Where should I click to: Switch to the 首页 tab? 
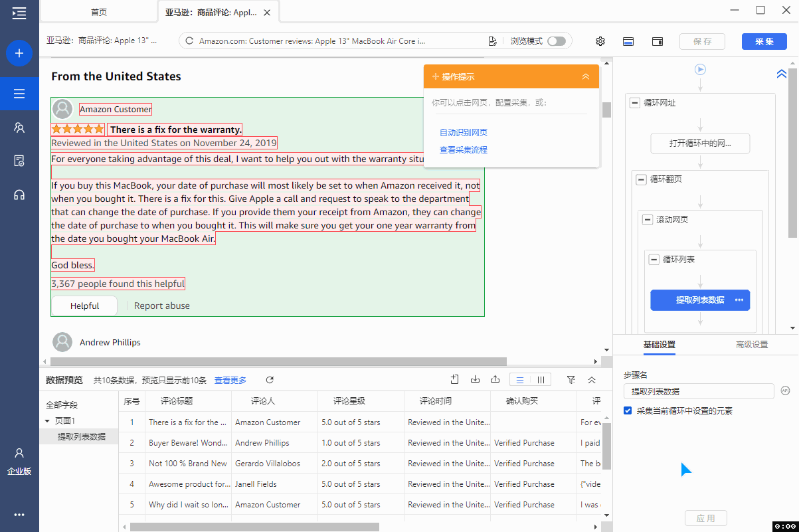[99, 13]
